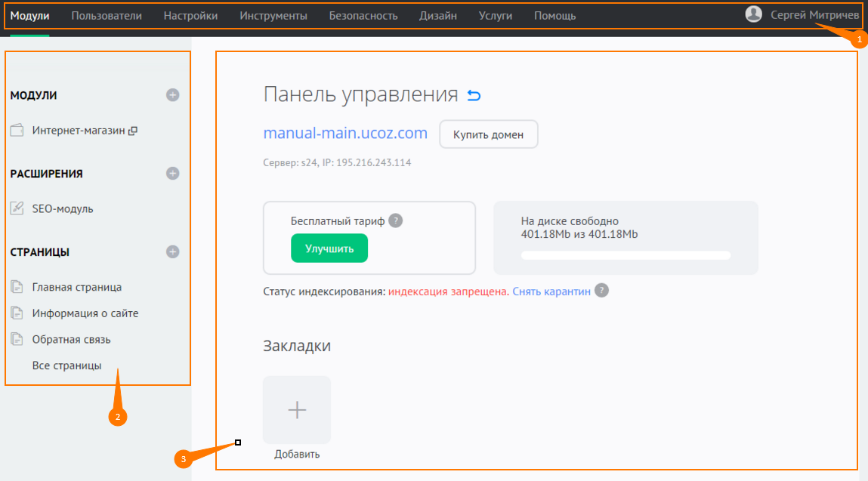Open SEO-модуль in the sidebar
This screenshot has height=481, width=868.
63,209
